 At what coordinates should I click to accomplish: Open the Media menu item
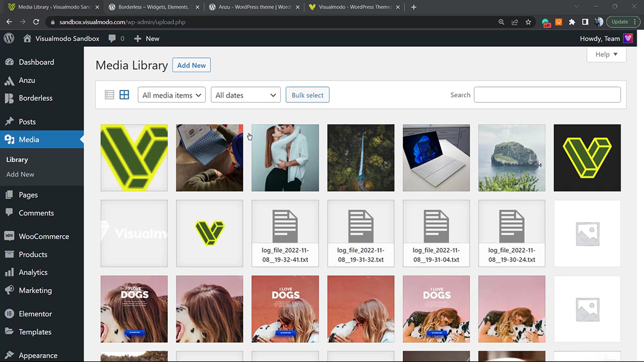tap(42, 139)
